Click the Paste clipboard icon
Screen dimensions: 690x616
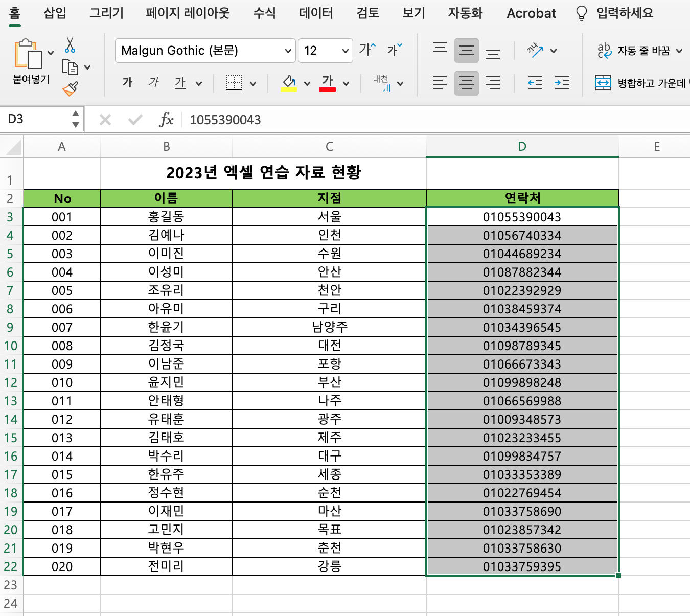pyautogui.click(x=28, y=54)
